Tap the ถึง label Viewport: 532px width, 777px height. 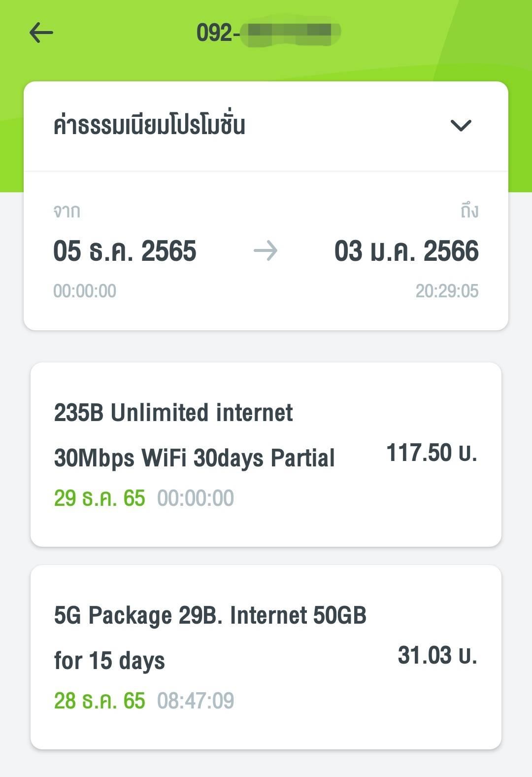[x=469, y=211]
